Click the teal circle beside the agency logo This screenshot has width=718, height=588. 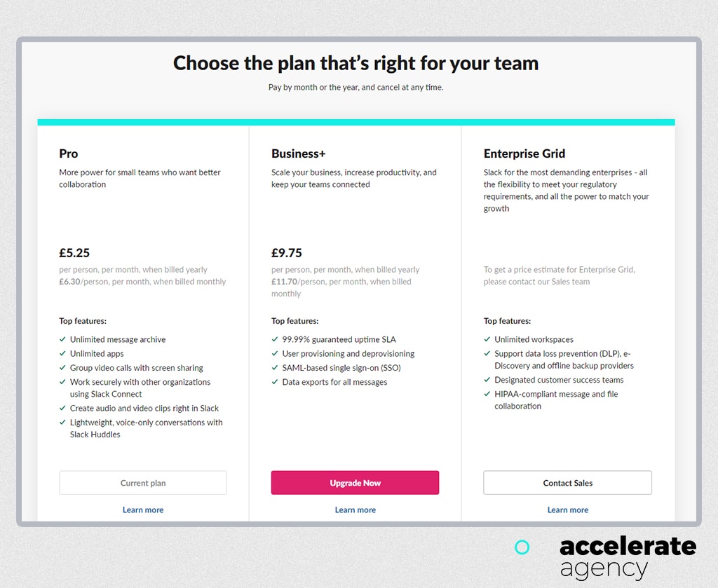click(x=522, y=547)
